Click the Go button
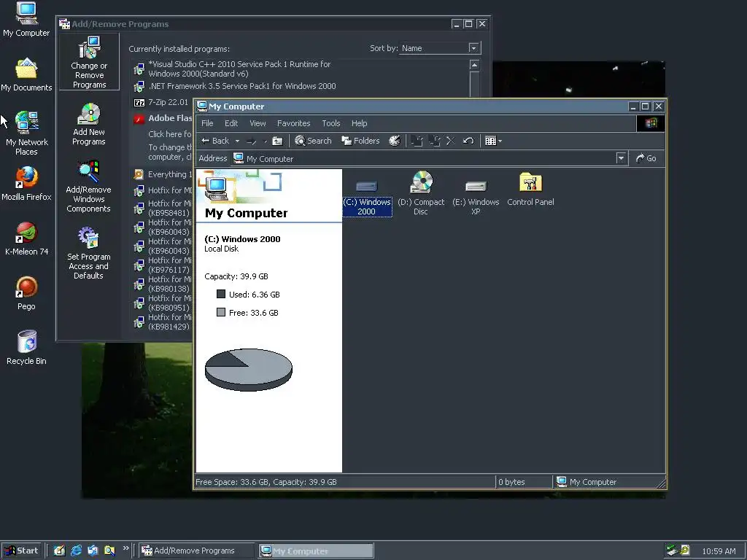The height and width of the screenshot is (560, 747). coord(646,158)
